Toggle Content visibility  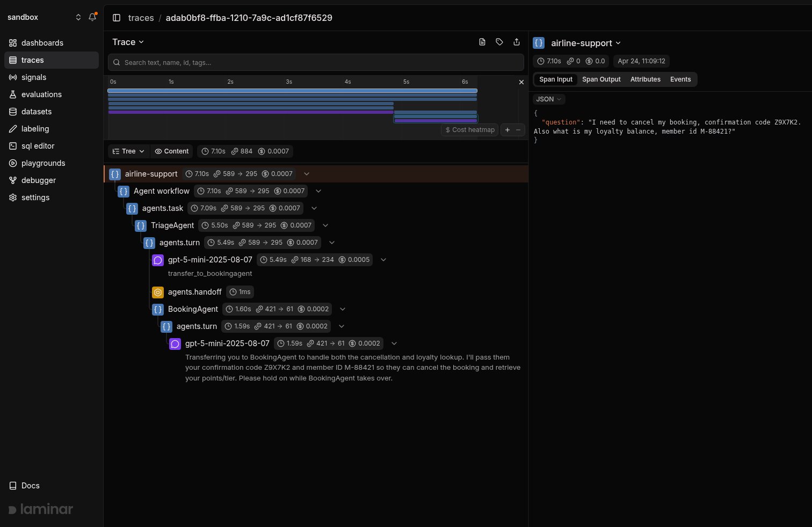click(x=172, y=151)
